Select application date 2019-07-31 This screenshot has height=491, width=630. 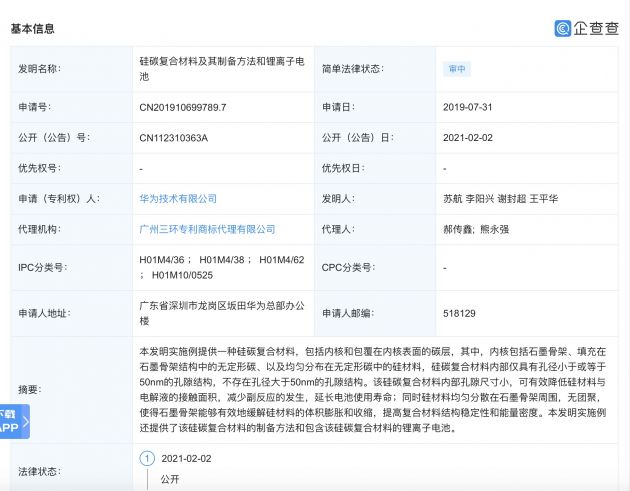468,107
